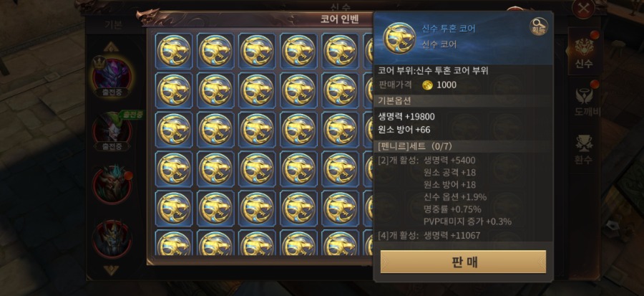Pick the fourth armored beast portrait
This screenshot has height=296, width=644.
(112, 239)
